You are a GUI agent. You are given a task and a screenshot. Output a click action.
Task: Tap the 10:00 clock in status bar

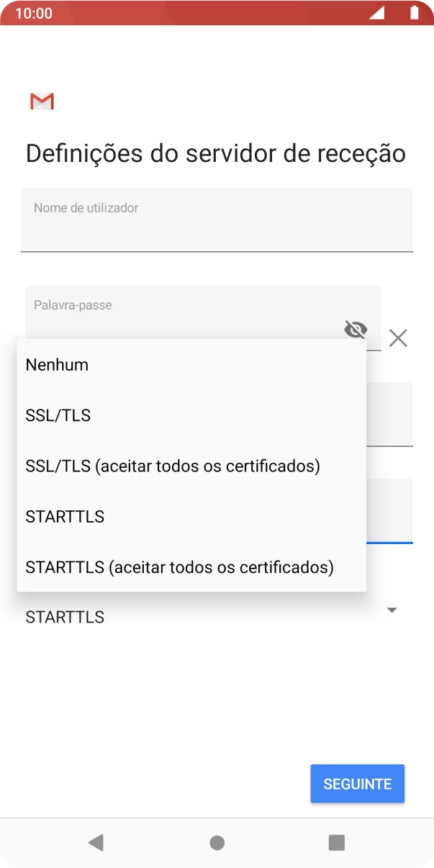[x=34, y=12]
